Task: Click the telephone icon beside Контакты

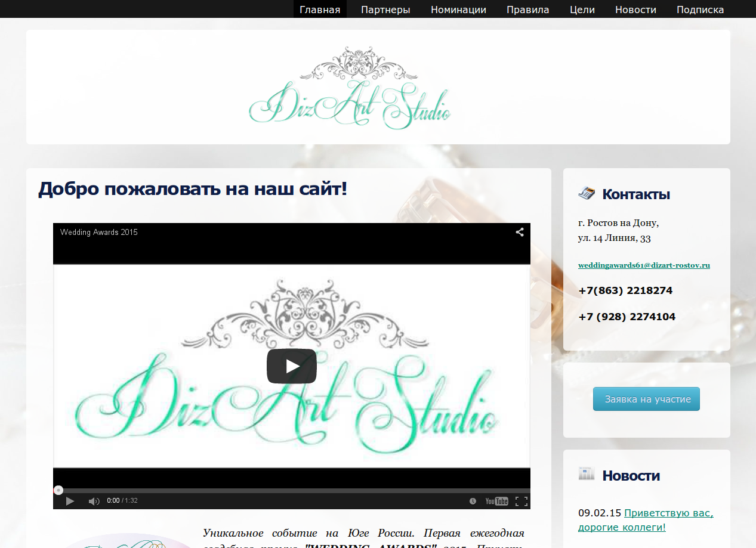Action: pyautogui.click(x=587, y=193)
